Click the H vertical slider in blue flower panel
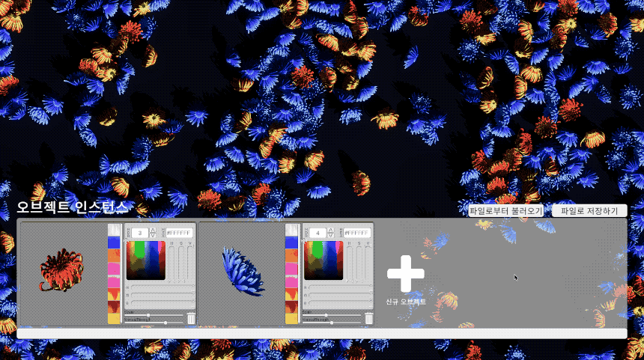 click(350, 263)
